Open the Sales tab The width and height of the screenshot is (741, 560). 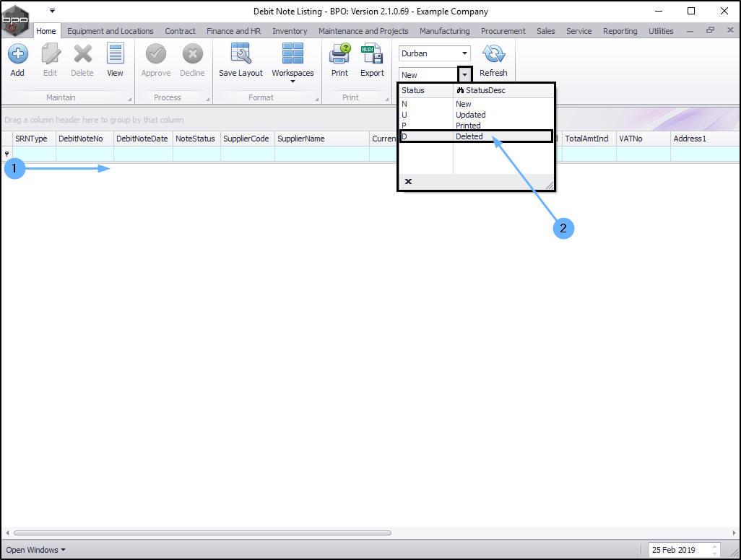click(546, 31)
